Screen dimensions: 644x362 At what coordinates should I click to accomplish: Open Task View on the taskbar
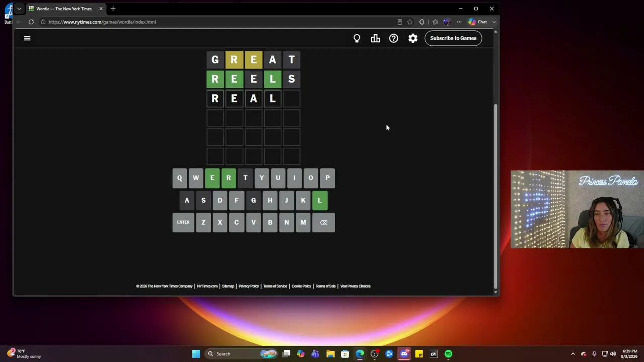tap(286, 354)
